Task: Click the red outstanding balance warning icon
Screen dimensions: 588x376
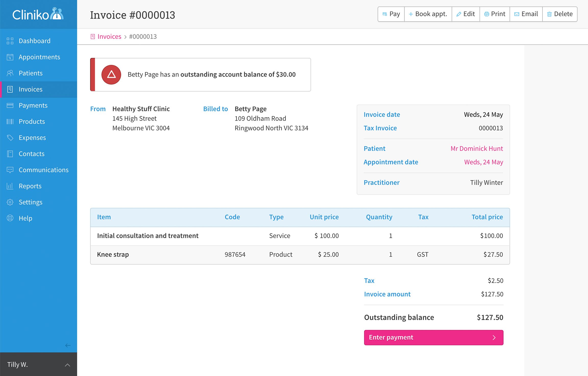Action: pyautogui.click(x=111, y=75)
